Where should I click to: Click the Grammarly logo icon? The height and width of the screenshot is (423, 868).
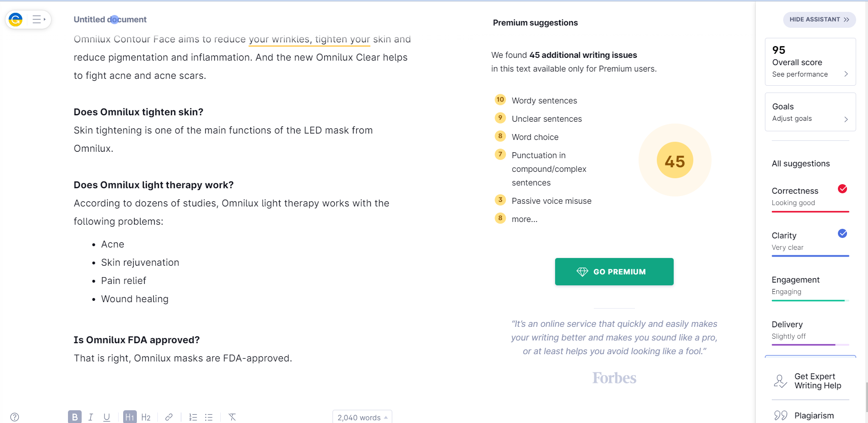point(16,20)
